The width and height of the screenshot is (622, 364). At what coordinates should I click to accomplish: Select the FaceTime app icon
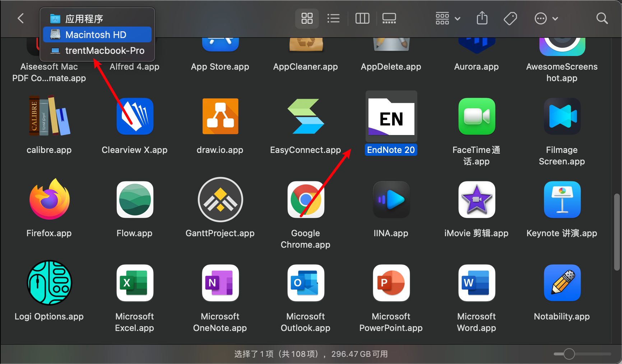477,116
